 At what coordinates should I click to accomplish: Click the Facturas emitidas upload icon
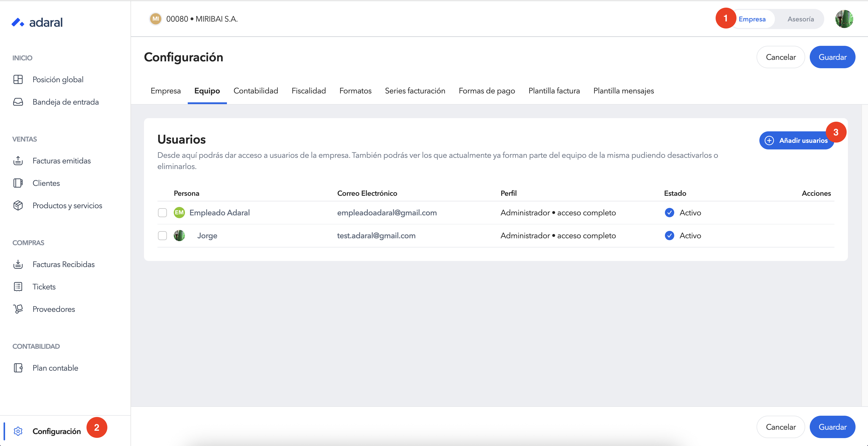click(18, 161)
